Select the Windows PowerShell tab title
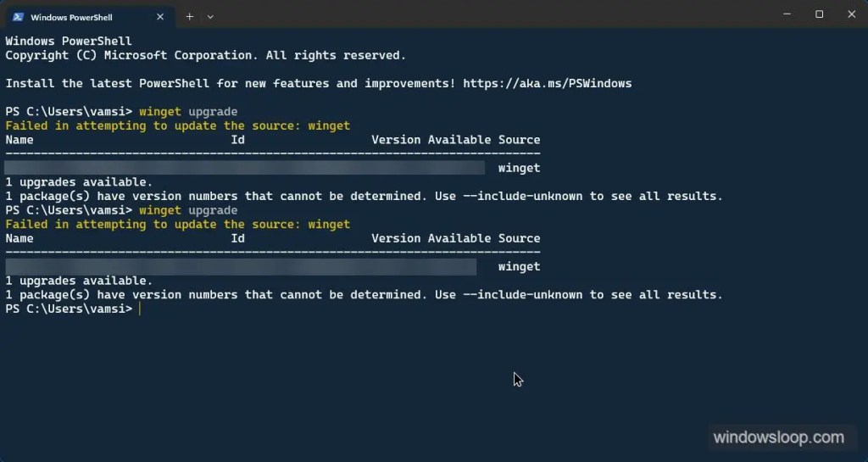The width and height of the screenshot is (868, 462). pyautogui.click(x=71, y=17)
